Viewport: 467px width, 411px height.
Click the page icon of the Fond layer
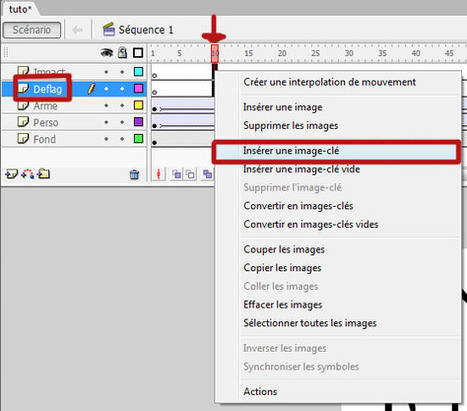[23, 138]
